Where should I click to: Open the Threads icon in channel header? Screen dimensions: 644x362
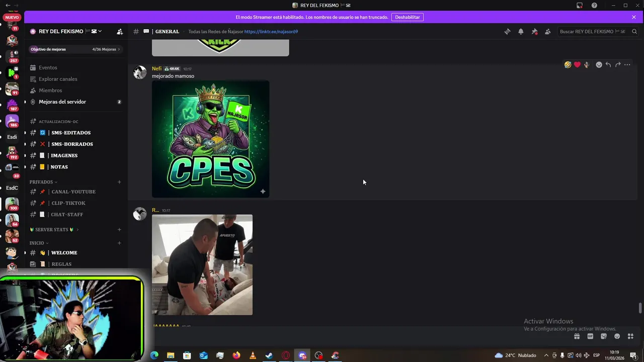pos(508,31)
